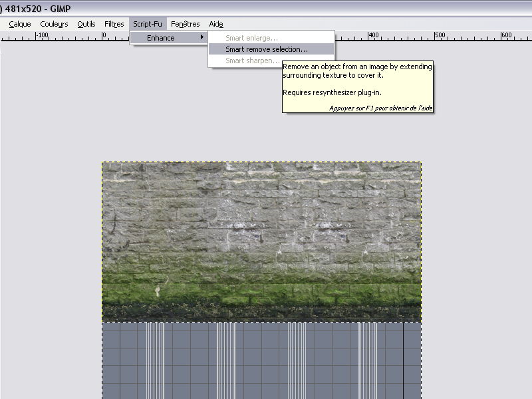Close the Script-Fu menu
532x399 pixels.
148,24
